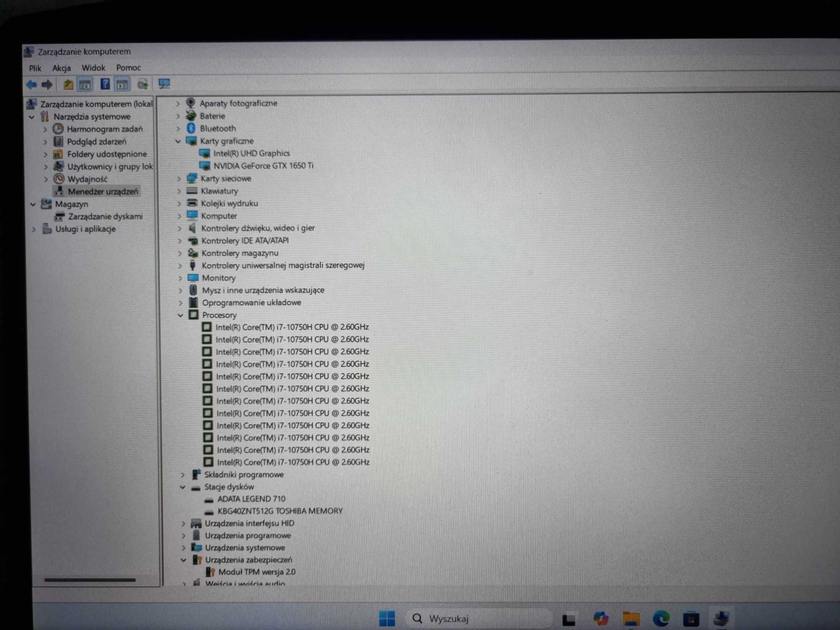Select Foldery udostępnione in the left tree
The width and height of the screenshot is (840, 630).
[x=107, y=154]
